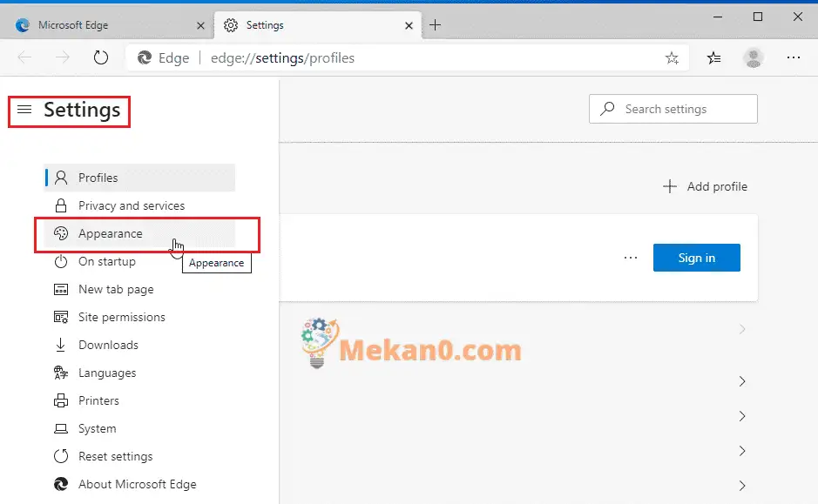Click the Sign in button

696,258
